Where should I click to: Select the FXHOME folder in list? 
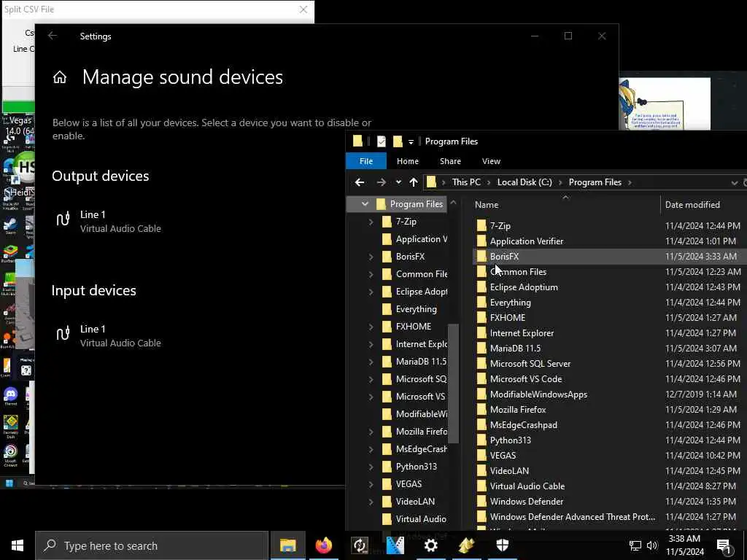(508, 318)
